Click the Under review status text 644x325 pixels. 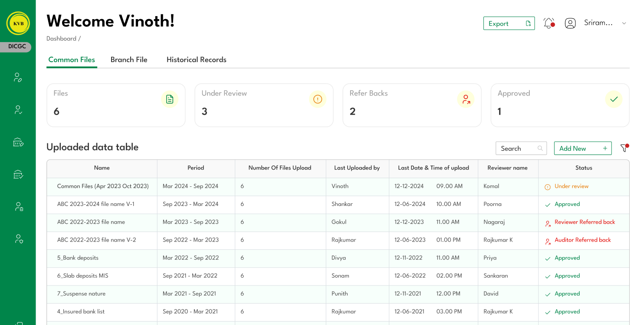(572, 186)
